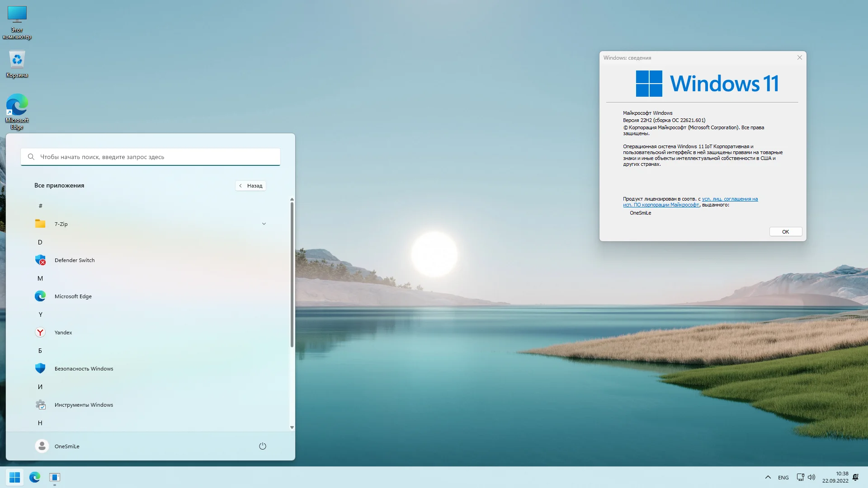Open Defender Switch app icon

pos(40,260)
